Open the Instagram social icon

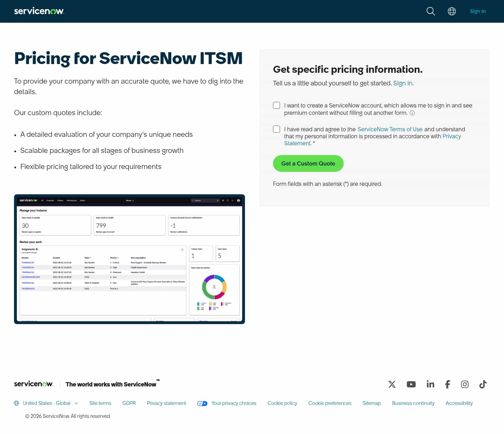465,384
